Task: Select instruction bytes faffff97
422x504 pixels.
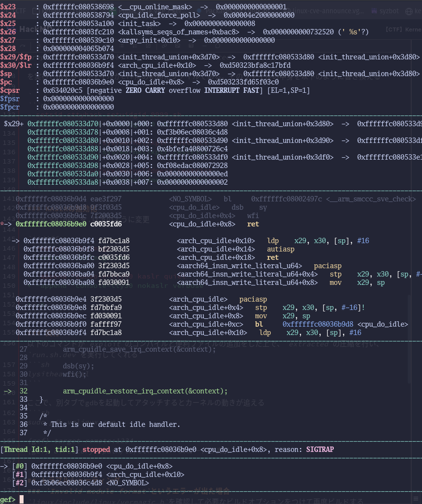Action: coord(105,324)
